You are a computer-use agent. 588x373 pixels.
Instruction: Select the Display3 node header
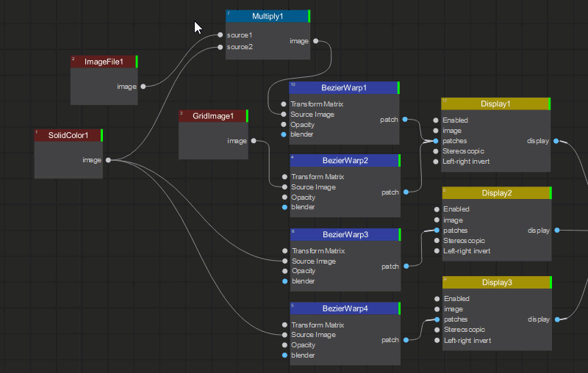pyautogui.click(x=498, y=283)
